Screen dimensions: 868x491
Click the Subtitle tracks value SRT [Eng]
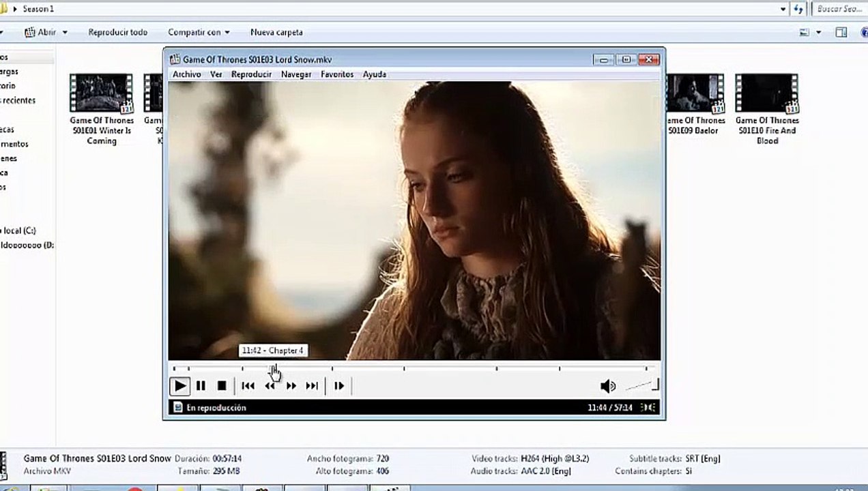click(x=702, y=459)
